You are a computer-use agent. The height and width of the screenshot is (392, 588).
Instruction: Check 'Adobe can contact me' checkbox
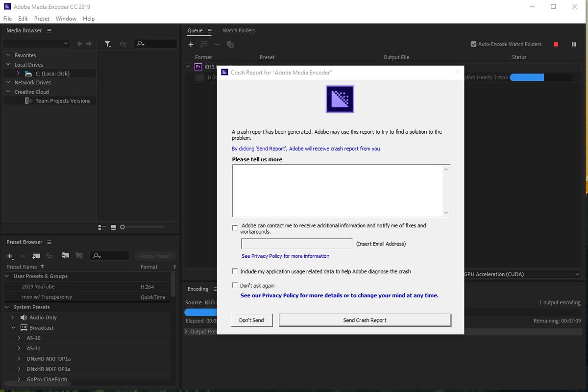[235, 228]
